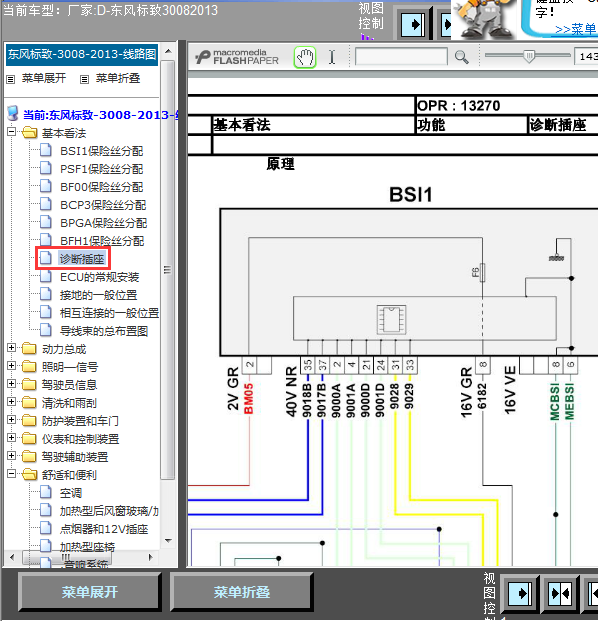Click the FlashPaper search magnifier icon
598x621 pixels.
click(x=461, y=57)
